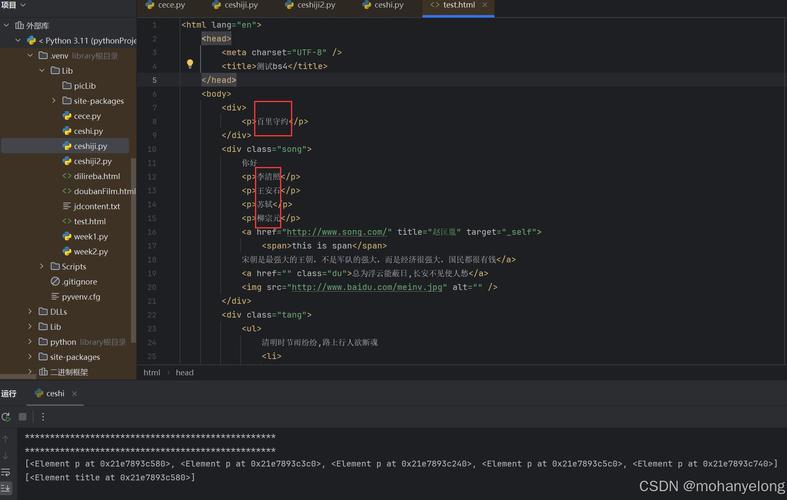Screen dimensions: 787x500
Task: Close the test.html editor tab
Action: pos(484,5)
